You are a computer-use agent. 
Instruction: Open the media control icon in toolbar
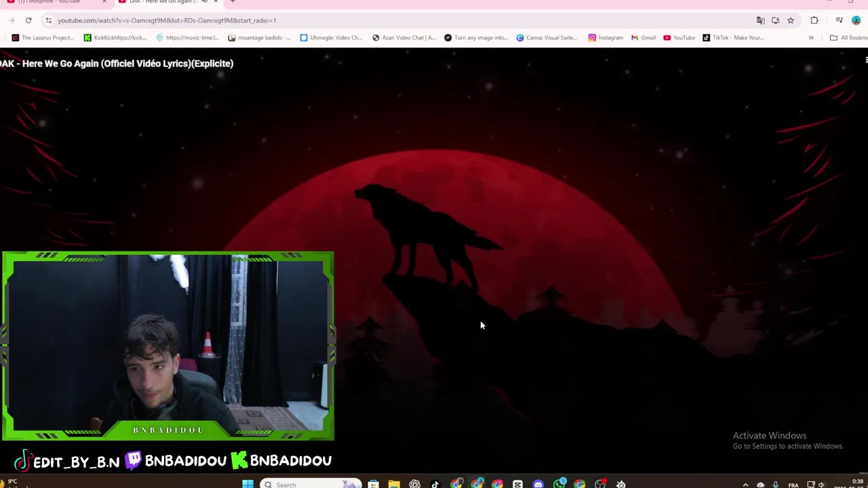[840, 20]
